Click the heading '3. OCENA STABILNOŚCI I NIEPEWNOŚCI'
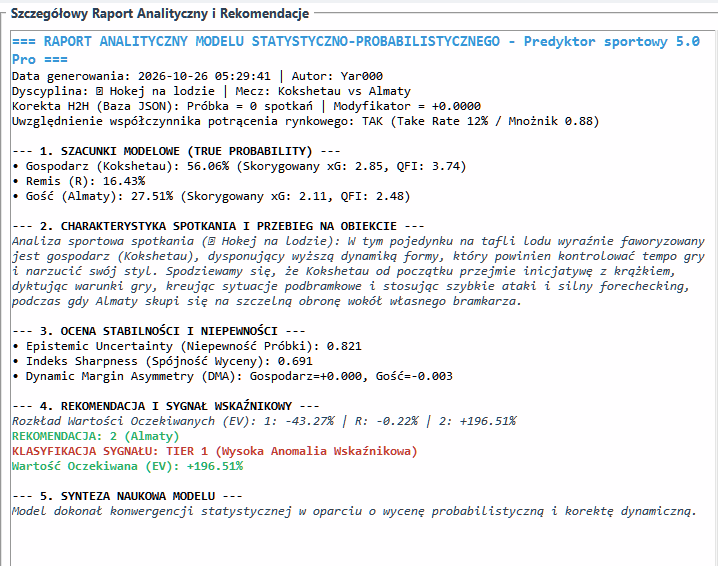This screenshot has width=718, height=566. (x=158, y=331)
